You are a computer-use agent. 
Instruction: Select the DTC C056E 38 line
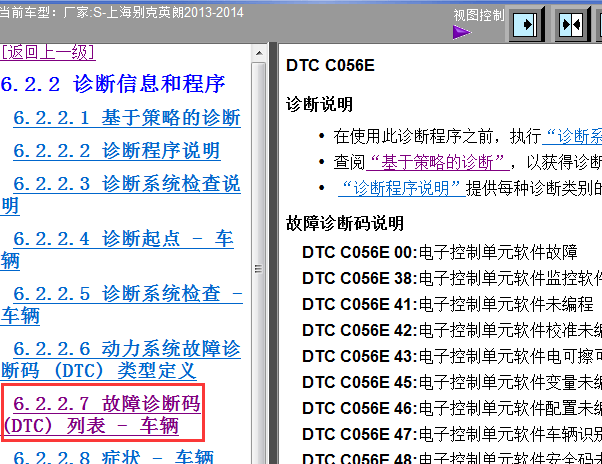(x=452, y=278)
